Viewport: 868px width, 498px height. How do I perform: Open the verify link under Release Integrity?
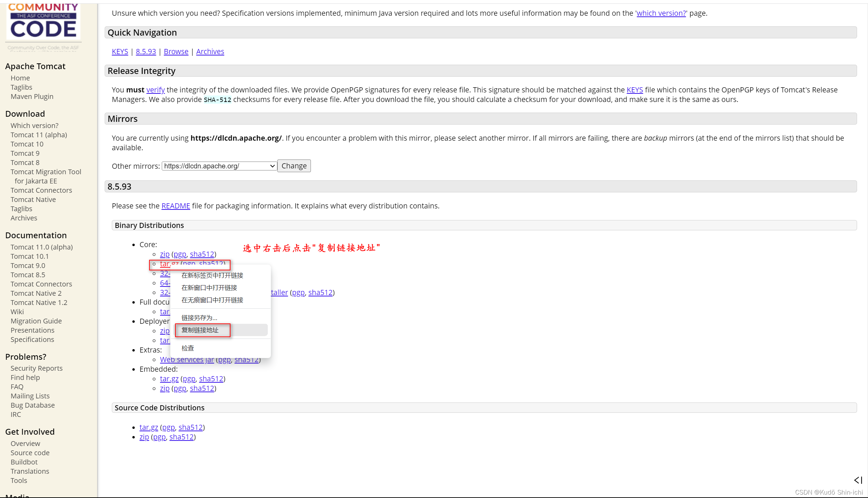click(x=156, y=90)
